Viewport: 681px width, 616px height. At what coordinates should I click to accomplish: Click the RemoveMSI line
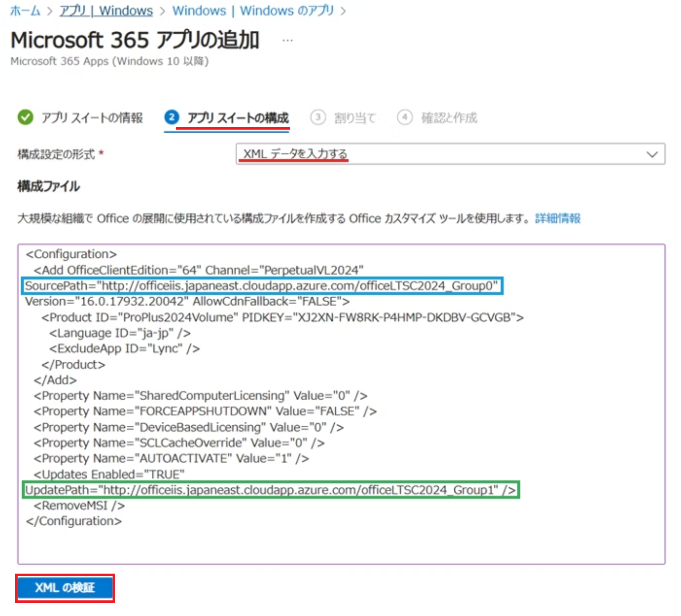79,506
